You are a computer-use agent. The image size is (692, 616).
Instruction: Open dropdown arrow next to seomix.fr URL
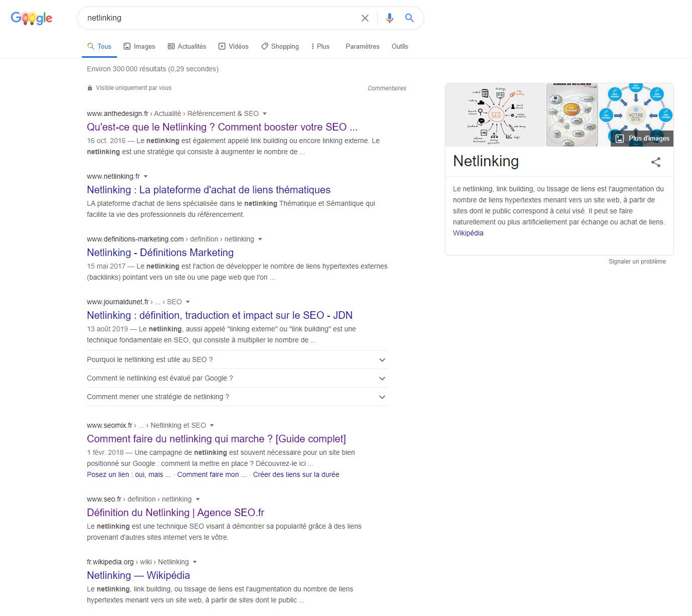point(212,425)
